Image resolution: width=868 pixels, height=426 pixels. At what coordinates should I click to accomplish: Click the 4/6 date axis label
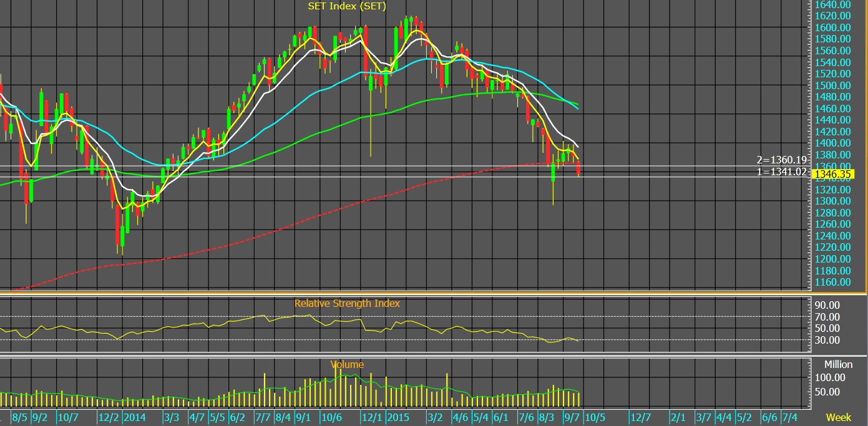point(460,417)
